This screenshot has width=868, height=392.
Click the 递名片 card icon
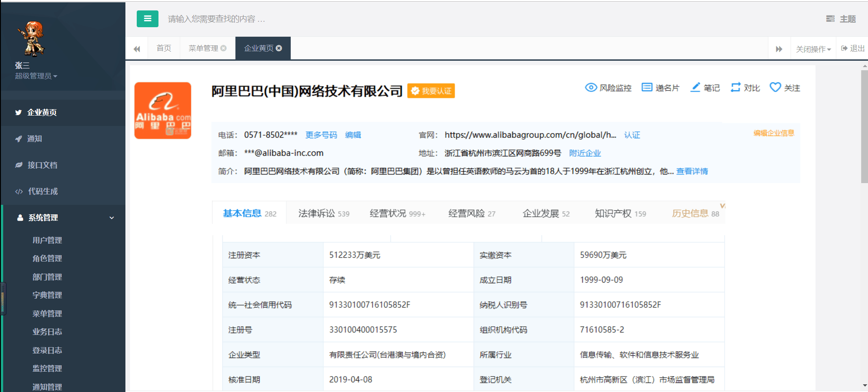(x=647, y=87)
